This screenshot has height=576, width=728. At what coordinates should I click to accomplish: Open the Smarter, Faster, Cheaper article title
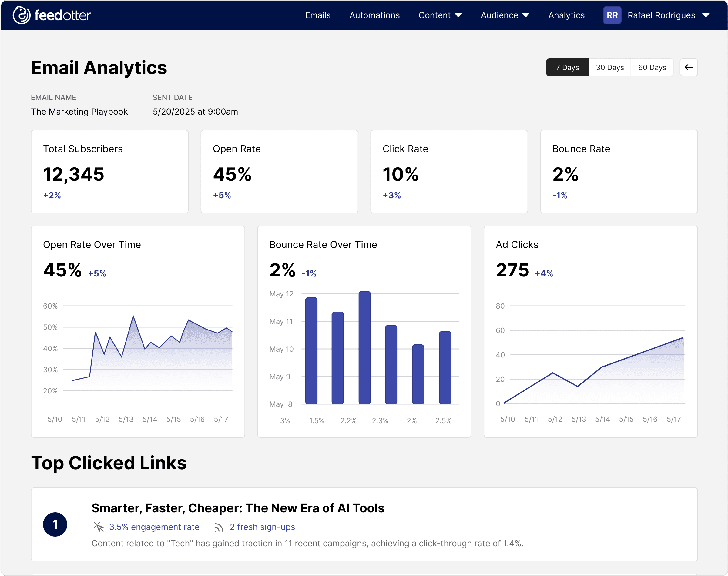(x=238, y=508)
